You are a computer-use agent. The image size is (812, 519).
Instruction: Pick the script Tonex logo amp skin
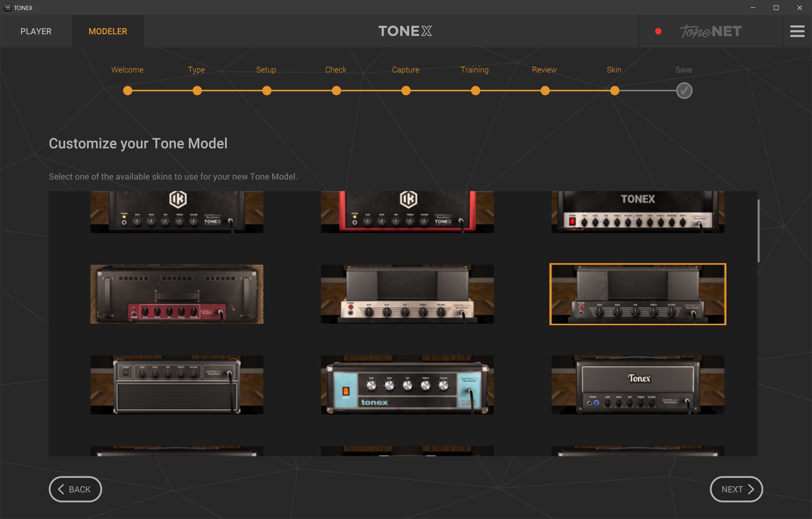pos(638,385)
